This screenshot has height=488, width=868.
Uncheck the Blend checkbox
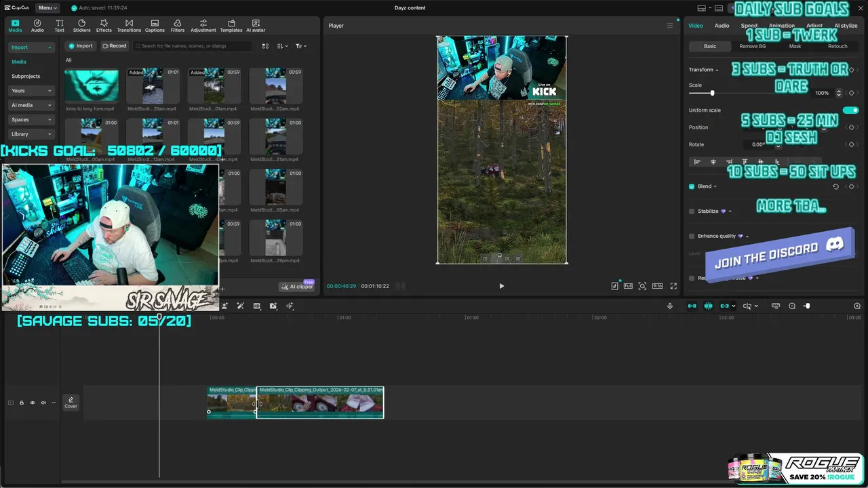[692, 186]
